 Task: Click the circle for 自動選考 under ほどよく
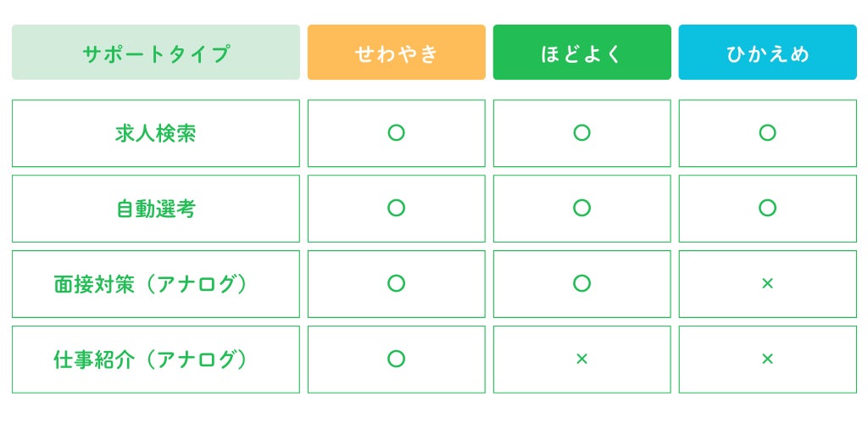(x=581, y=208)
